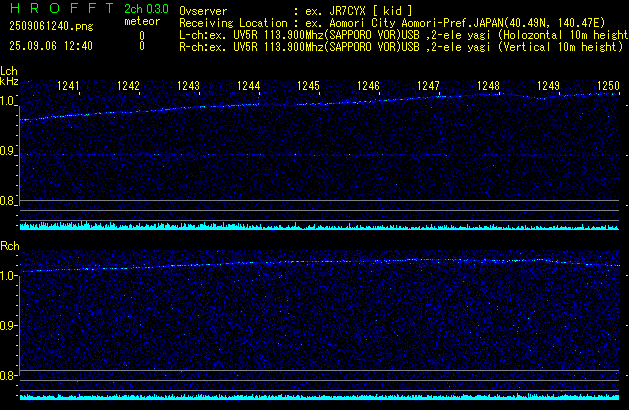This screenshot has height=410, width=629.
Task: Click the Rch 0.8 kHz axis label
Action: (8, 375)
